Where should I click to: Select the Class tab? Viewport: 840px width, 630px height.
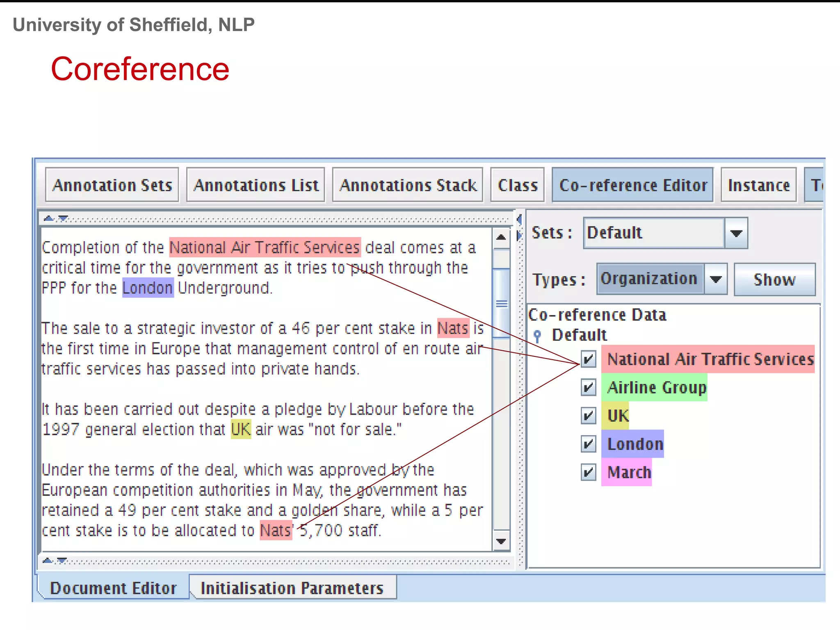coord(518,185)
